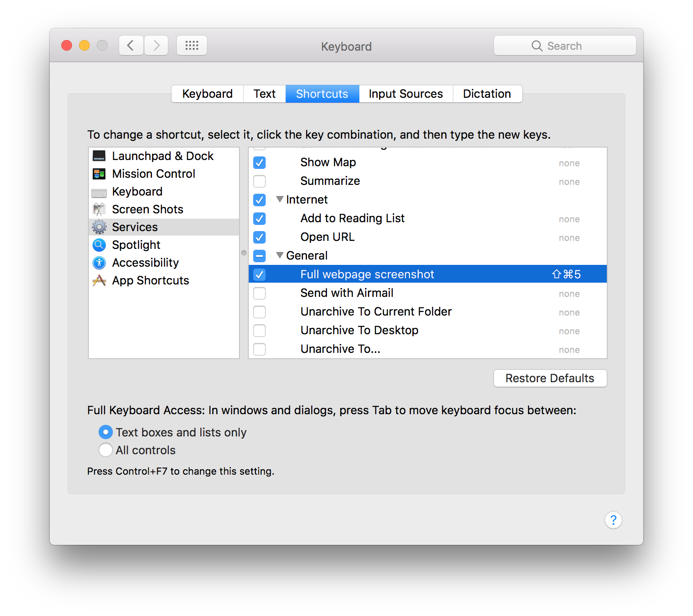The width and height of the screenshot is (693, 616).
Task: Collapse the General section
Action: (279, 256)
